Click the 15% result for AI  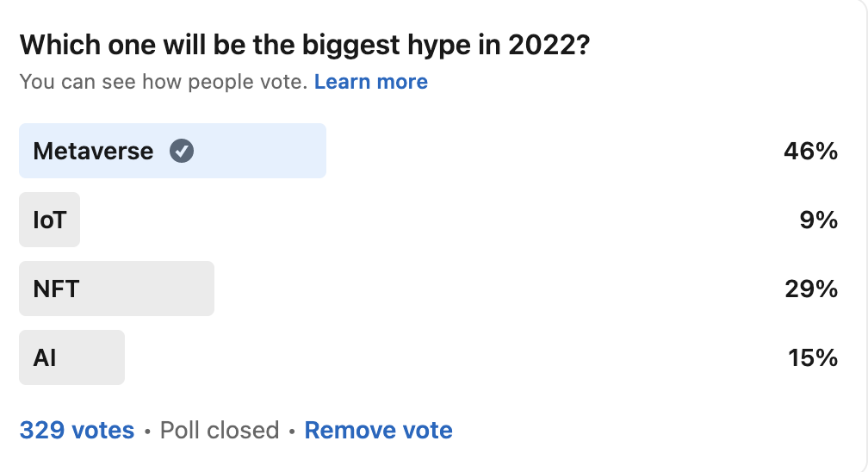[812, 357]
